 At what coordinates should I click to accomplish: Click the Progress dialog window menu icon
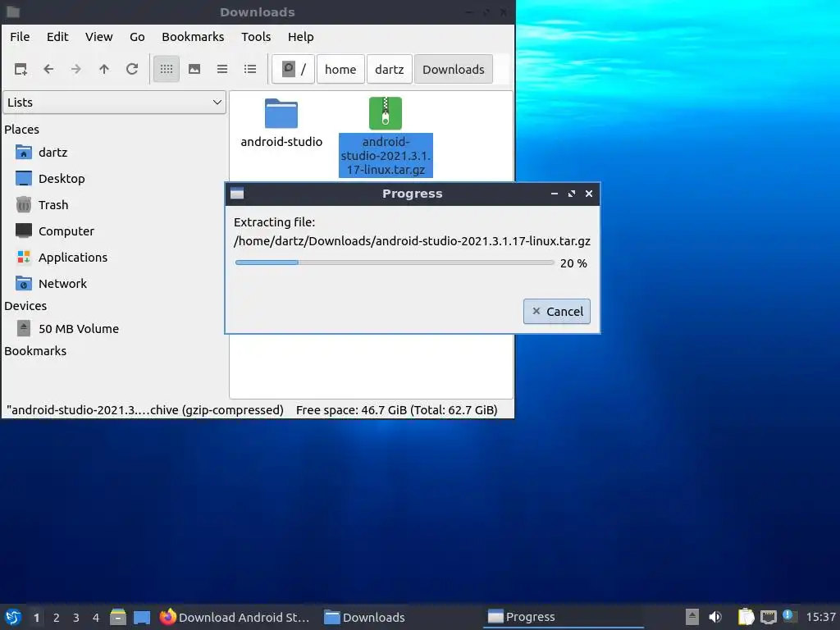(x=237, y=194)
